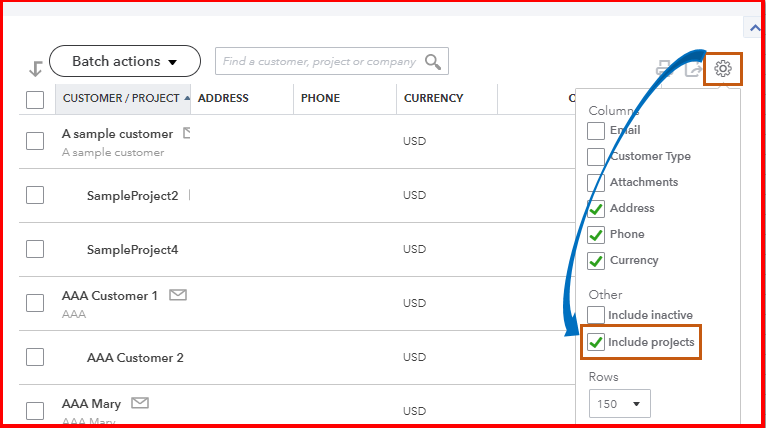The height and width of the screenshot is (428, 766).
Task: Sort by the Customer / Project column header
Action: [120, 98]
